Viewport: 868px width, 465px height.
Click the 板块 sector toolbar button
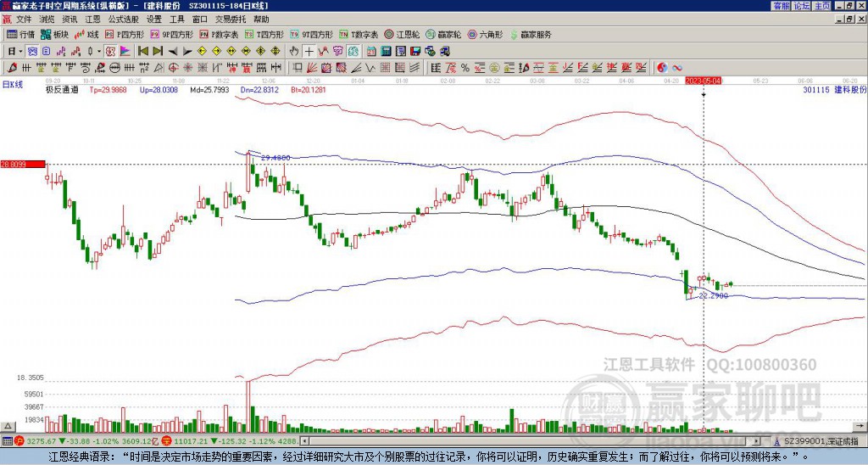54,34
